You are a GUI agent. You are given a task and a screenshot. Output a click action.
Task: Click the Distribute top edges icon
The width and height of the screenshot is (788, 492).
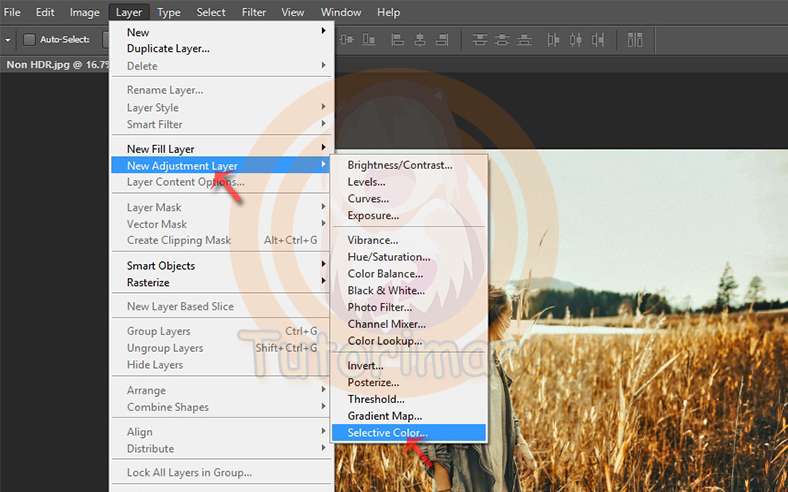480,39
